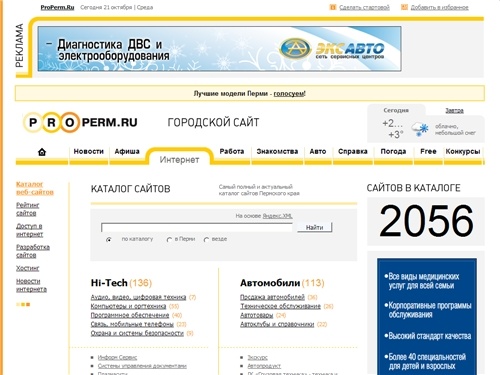Open 'Хостинг' sidebar link
Image resolution: width=500 pixels, height=375 pixels.
pyautogui.click(x=28, y=268)
